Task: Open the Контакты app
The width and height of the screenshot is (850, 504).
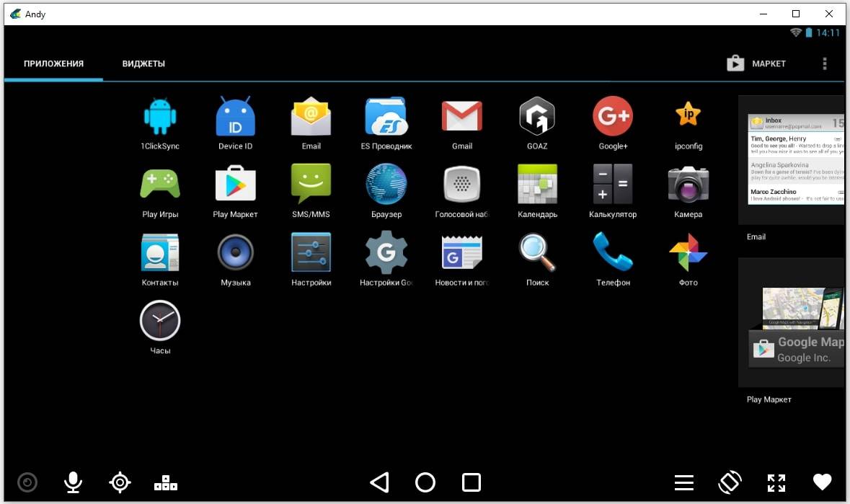Action: pyautogui.click(x=160, y=252)
